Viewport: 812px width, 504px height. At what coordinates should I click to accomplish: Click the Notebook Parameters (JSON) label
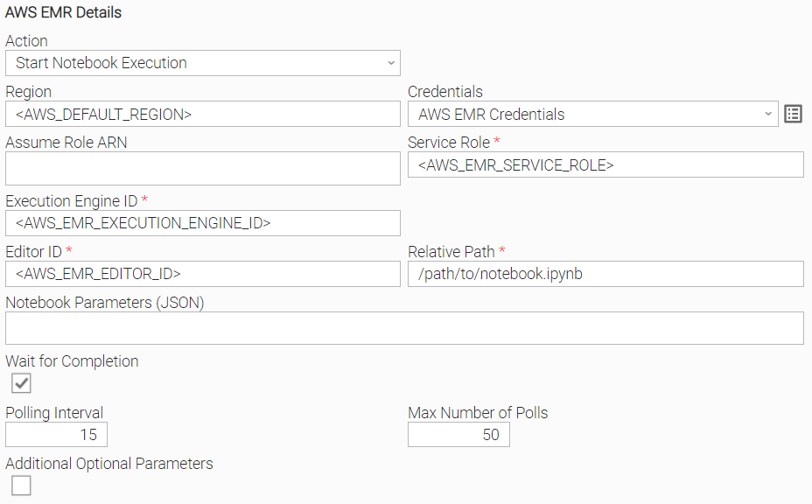click(x=105, y=303)
